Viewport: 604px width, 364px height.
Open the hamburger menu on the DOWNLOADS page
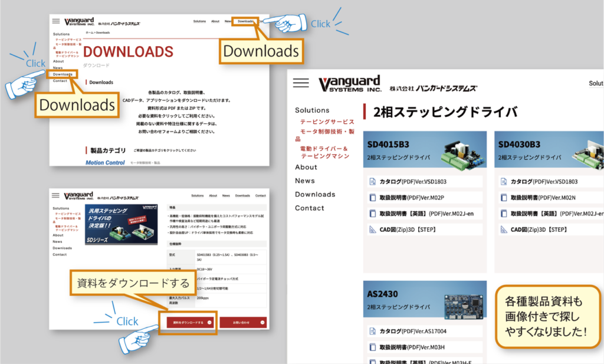[x=56, y=21]
